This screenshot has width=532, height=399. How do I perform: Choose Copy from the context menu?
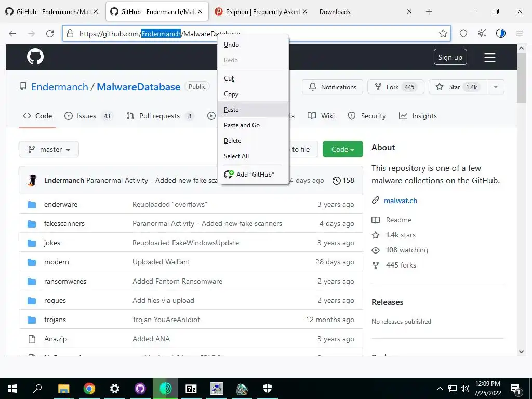[253, 94]
